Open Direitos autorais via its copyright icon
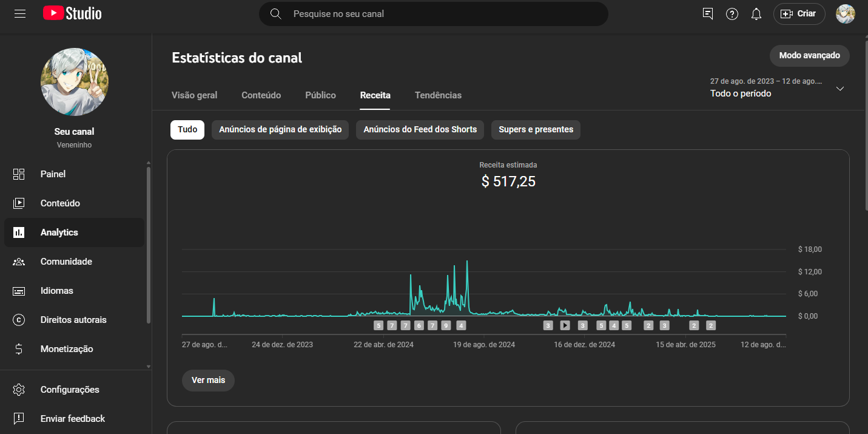The image size is (868, 434). tap(19, 320)
